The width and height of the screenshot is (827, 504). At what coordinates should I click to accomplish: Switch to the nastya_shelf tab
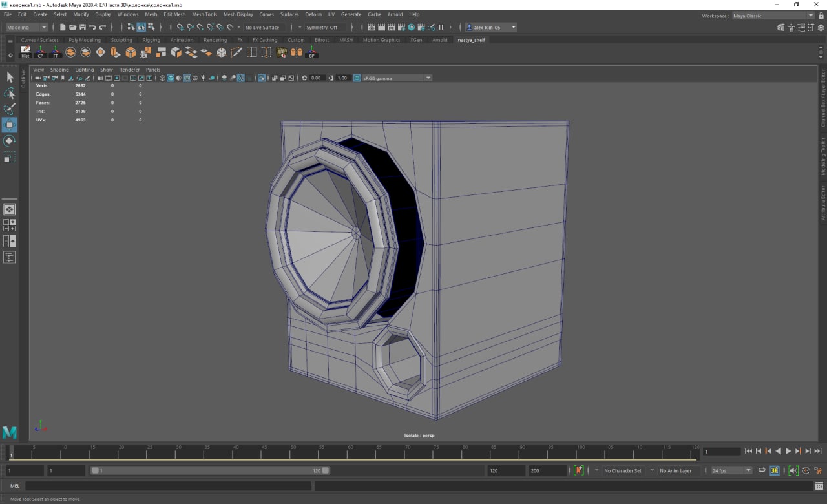(x=471, y=40)
